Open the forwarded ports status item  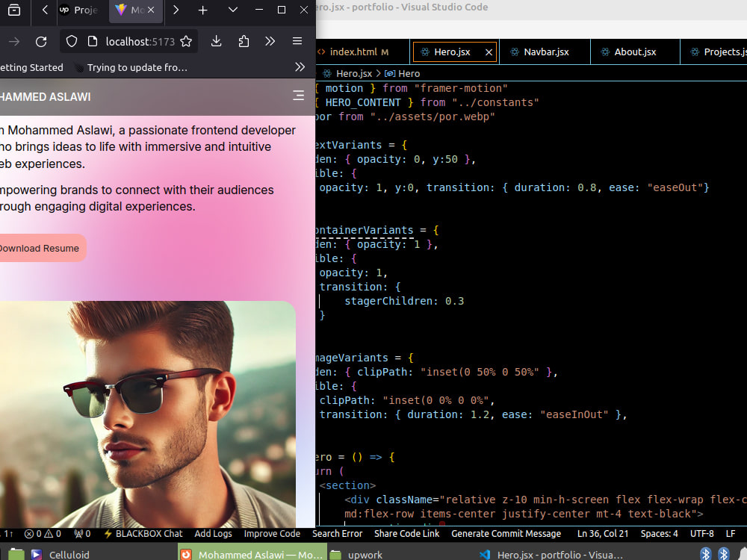coord(82,534)
